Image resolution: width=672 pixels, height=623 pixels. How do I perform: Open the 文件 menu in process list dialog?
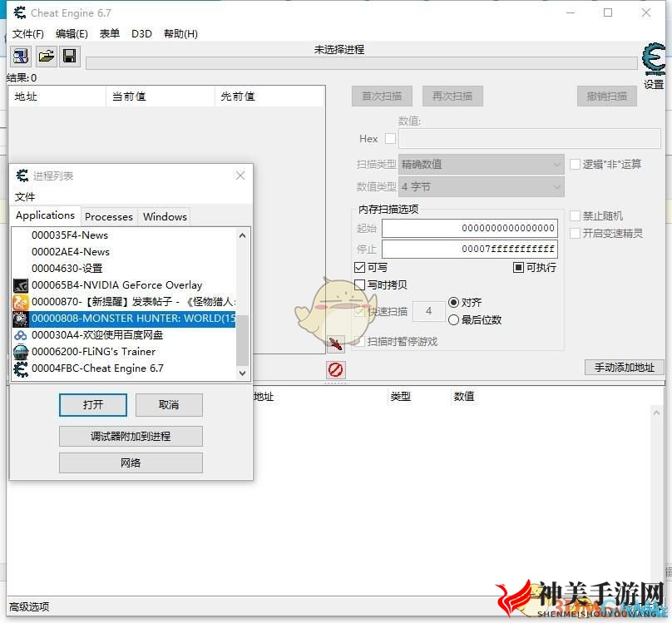point(24,196)
